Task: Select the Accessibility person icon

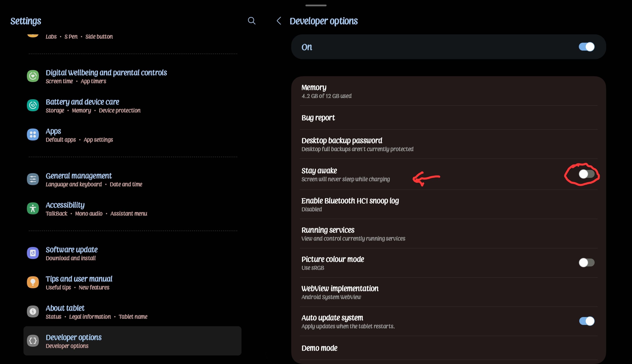Action: point(33,208)
